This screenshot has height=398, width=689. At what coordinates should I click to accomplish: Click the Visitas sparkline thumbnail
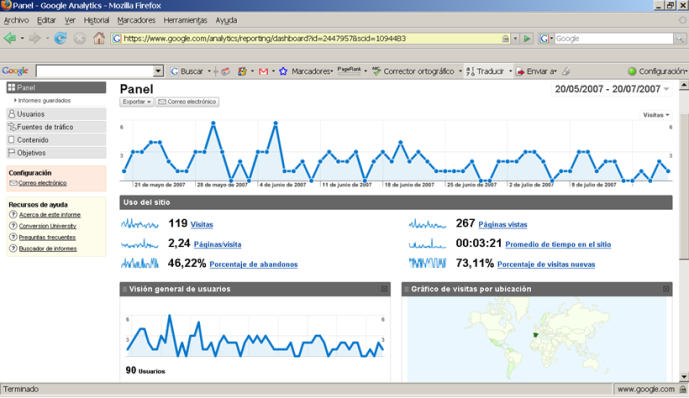tap(140, 224)
